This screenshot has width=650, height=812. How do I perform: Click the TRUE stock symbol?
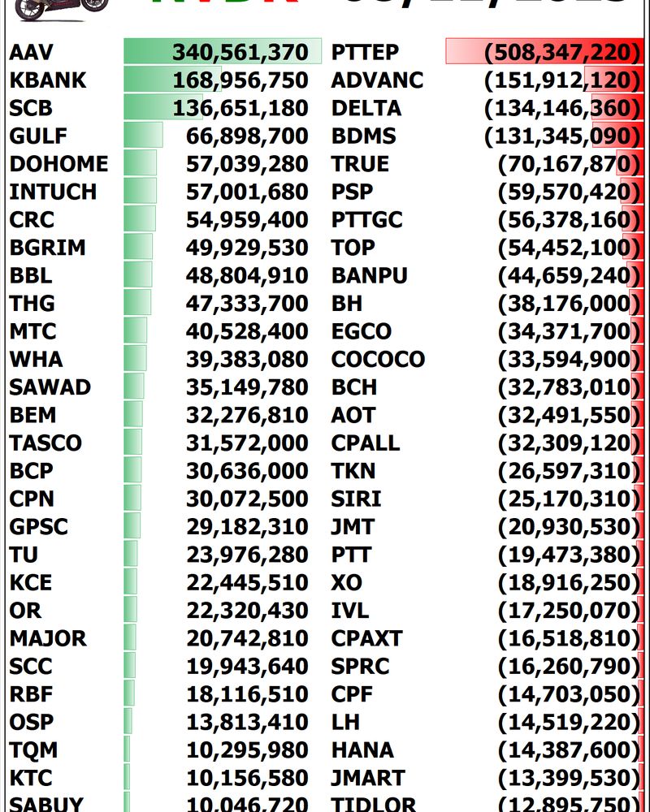pos(360,164)
